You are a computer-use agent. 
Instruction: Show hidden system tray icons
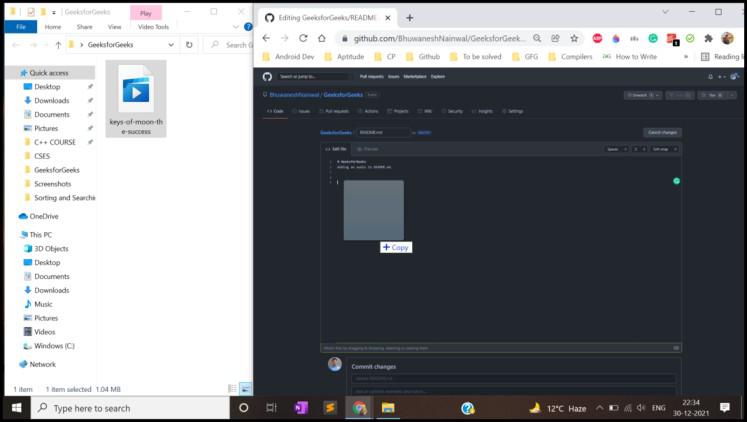(x=600, y=408)
